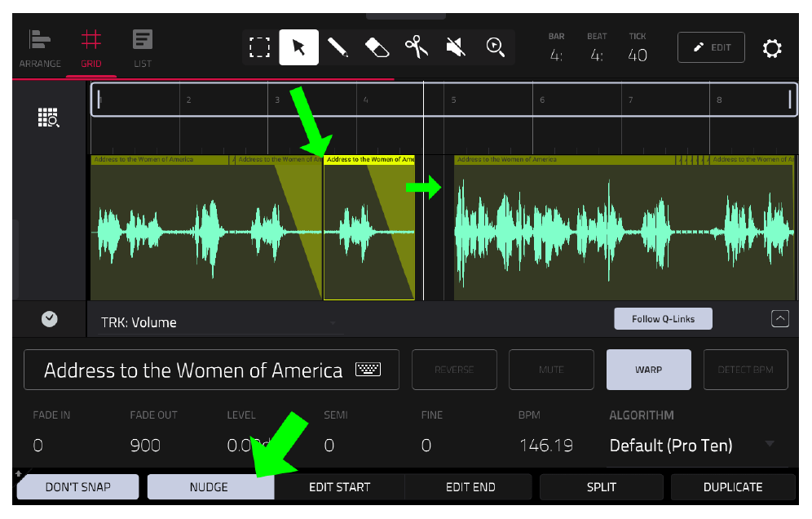Activate the mute speaker tool
The height and width of the screenshot is (519, 812).
[x=456, y=47]
